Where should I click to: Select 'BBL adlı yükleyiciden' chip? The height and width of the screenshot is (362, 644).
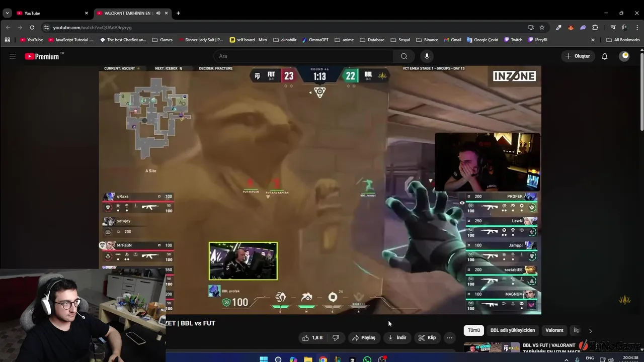pyautogui.click(x=513, y=330)
